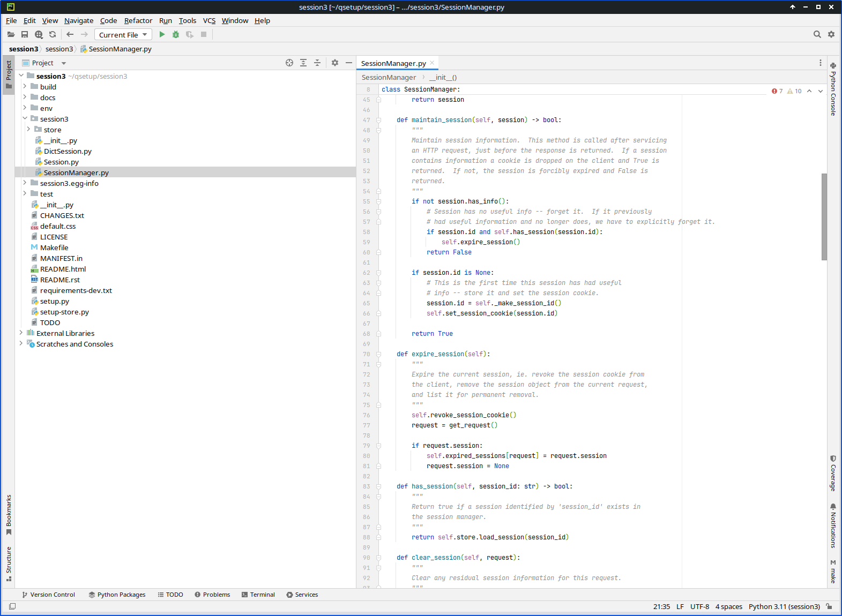Image resolution: width=842 pixels, height=616 pixels.
Task: Hide the Project tool window with minus icon
Action: pos(349,63)
